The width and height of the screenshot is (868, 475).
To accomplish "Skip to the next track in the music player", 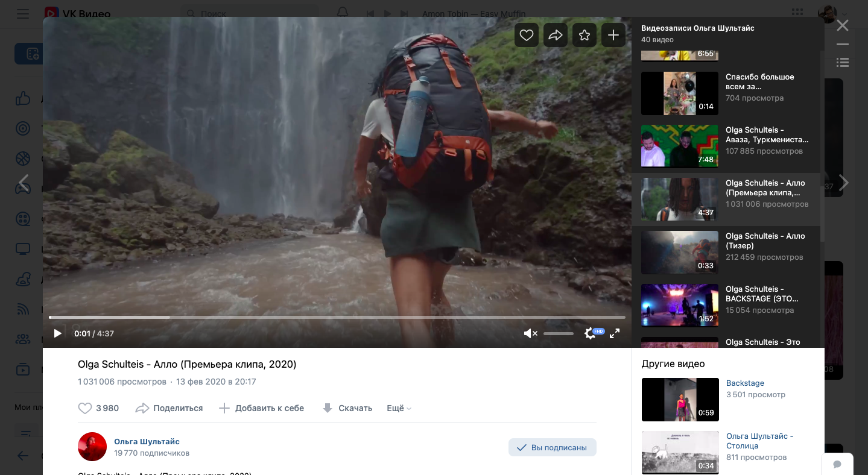I will pos(405,13).
